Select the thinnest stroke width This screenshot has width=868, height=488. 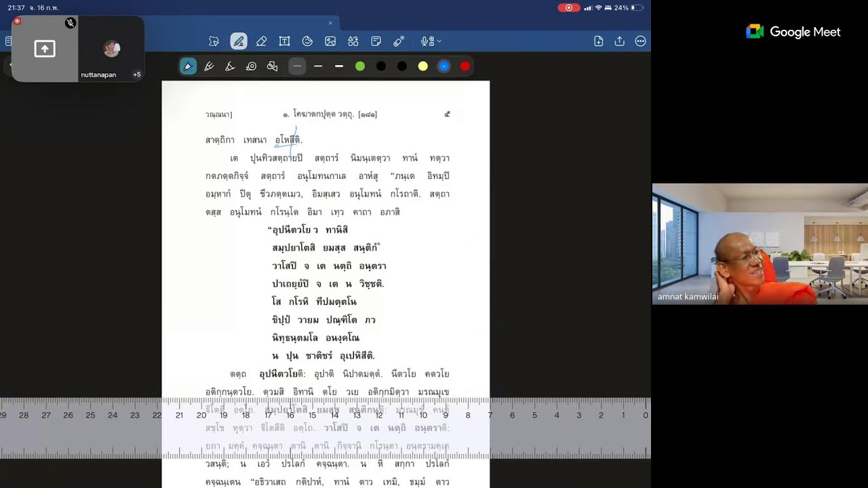pyautogui.click(x=297, y=66)
